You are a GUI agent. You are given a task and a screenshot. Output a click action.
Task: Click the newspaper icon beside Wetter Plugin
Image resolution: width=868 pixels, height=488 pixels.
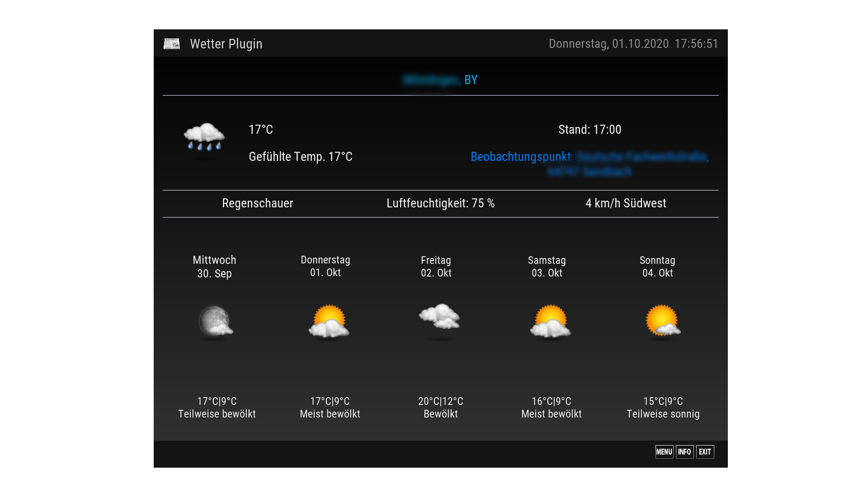click(172, 43)
